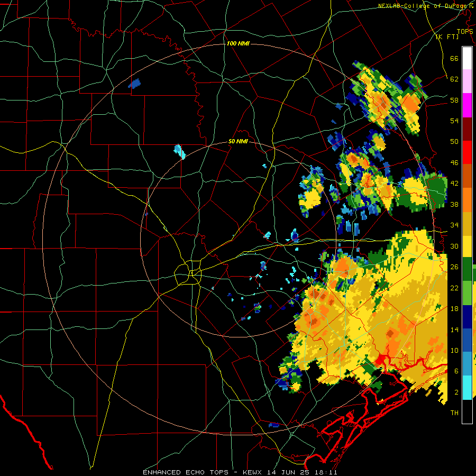Click the "42" legend value
The width and height of the screenshot is (476, 476).
tap(454, 184)
